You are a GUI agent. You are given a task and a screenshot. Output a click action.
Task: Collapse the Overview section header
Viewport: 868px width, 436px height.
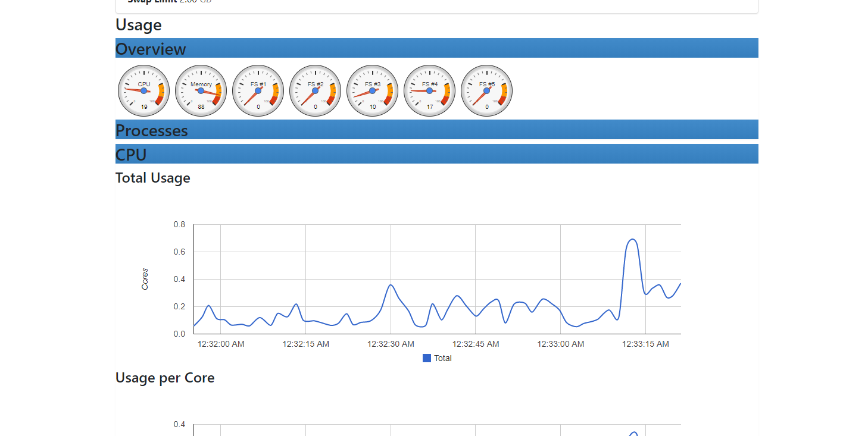[437, 48]
